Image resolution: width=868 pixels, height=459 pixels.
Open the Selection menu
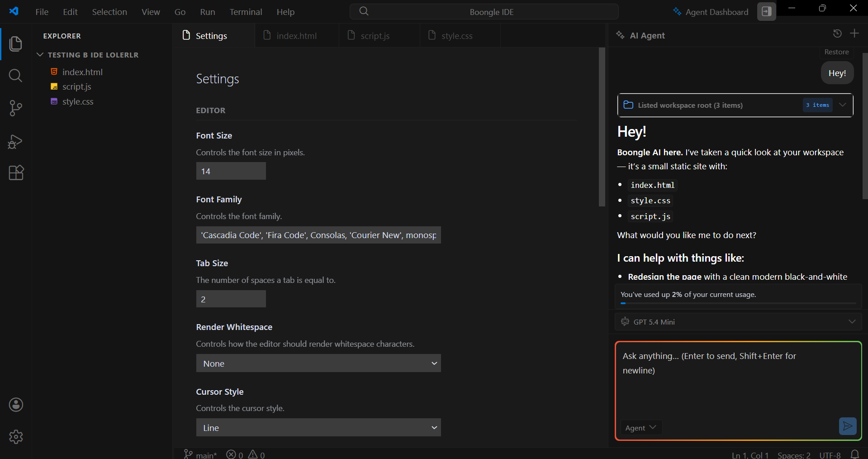pos(109,12)
